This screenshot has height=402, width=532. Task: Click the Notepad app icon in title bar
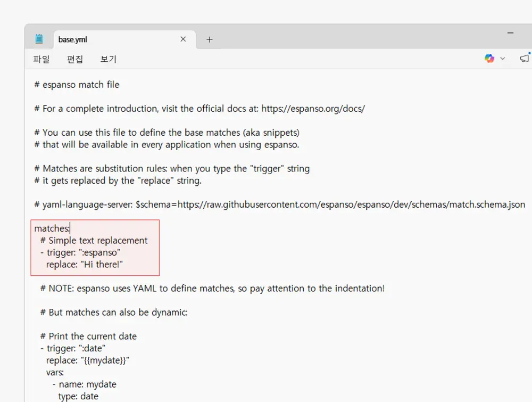(x=39, y=39)
